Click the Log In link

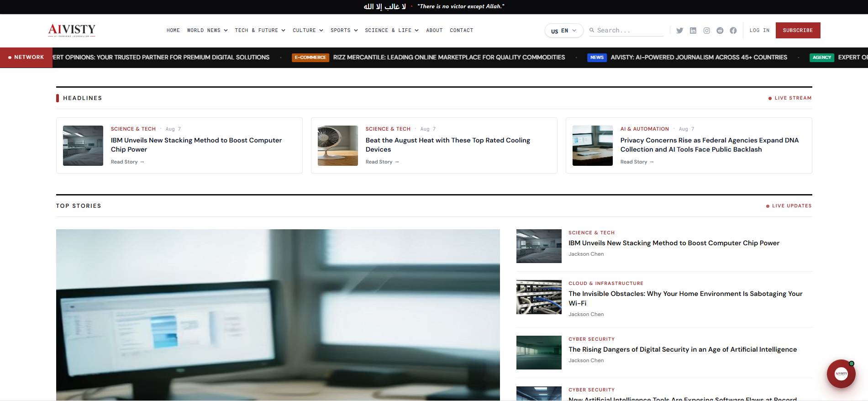tap(759, 31)
